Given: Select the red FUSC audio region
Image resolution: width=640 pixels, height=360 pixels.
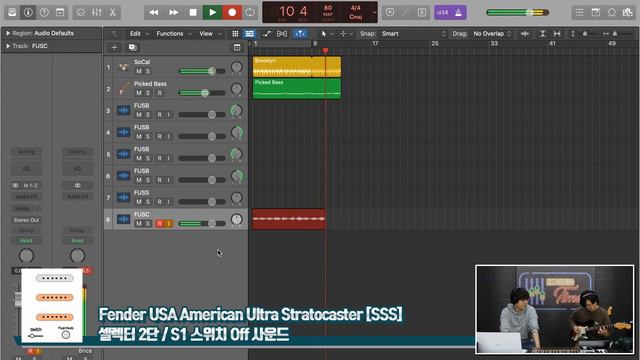Looking at the screenshot, I should click(x=289, y=219).
